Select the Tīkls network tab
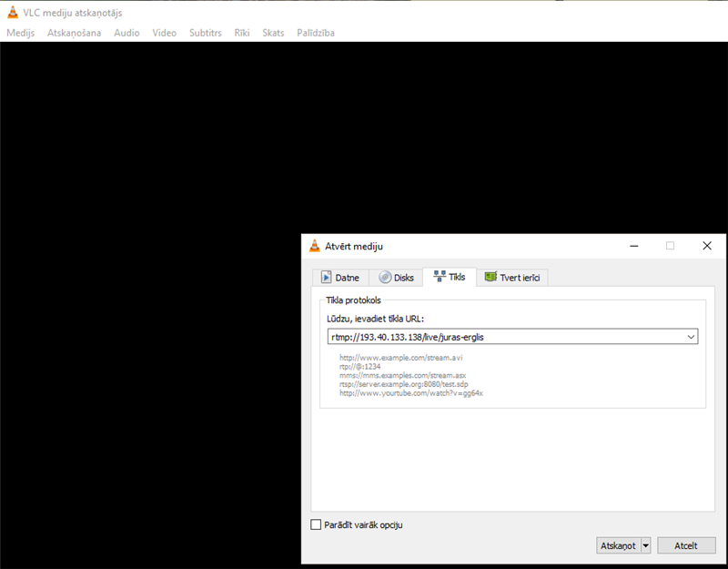The width and height of the screenshot is (728, 569). [450, 277]
